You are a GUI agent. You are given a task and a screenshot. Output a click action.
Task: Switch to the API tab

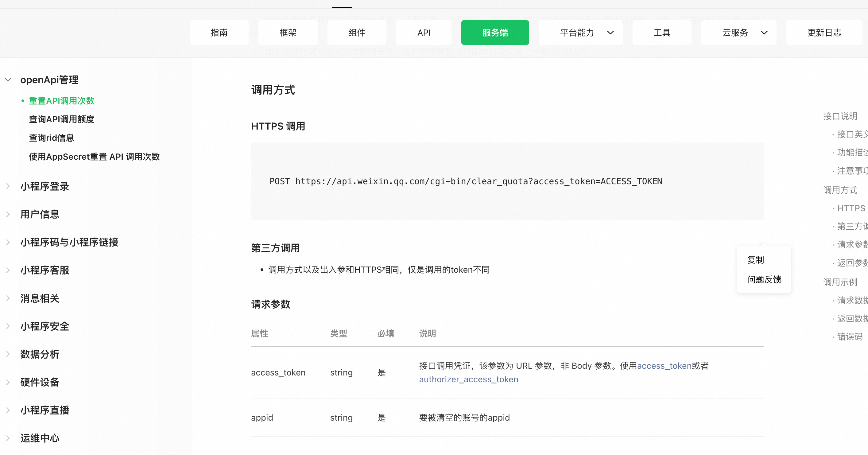pyautogui.click(x=424, y=33)
